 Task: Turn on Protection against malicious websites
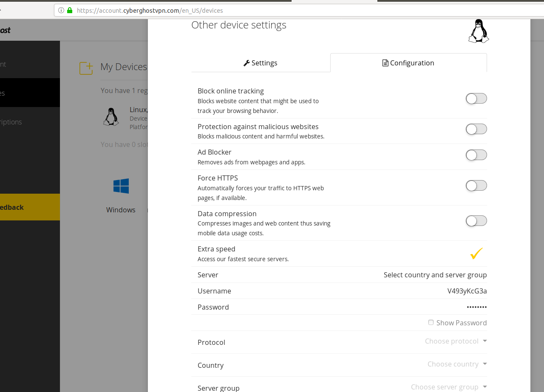tap(476, 129)
